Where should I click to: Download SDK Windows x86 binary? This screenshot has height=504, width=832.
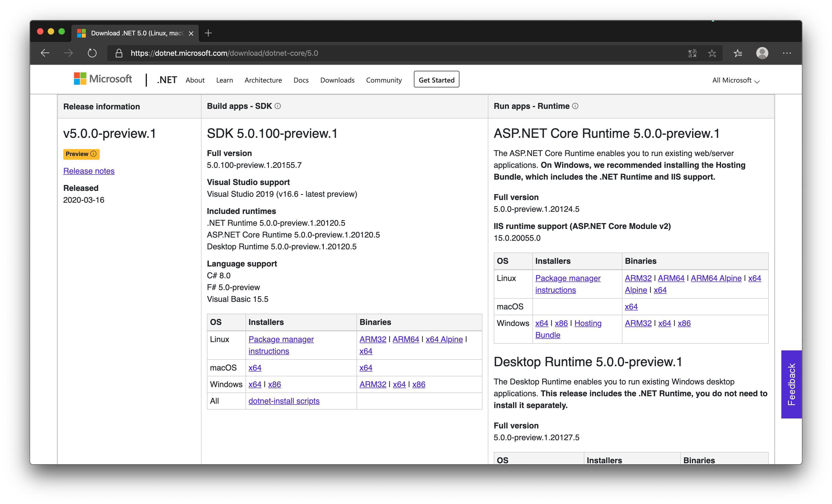[x=419, y=384]
